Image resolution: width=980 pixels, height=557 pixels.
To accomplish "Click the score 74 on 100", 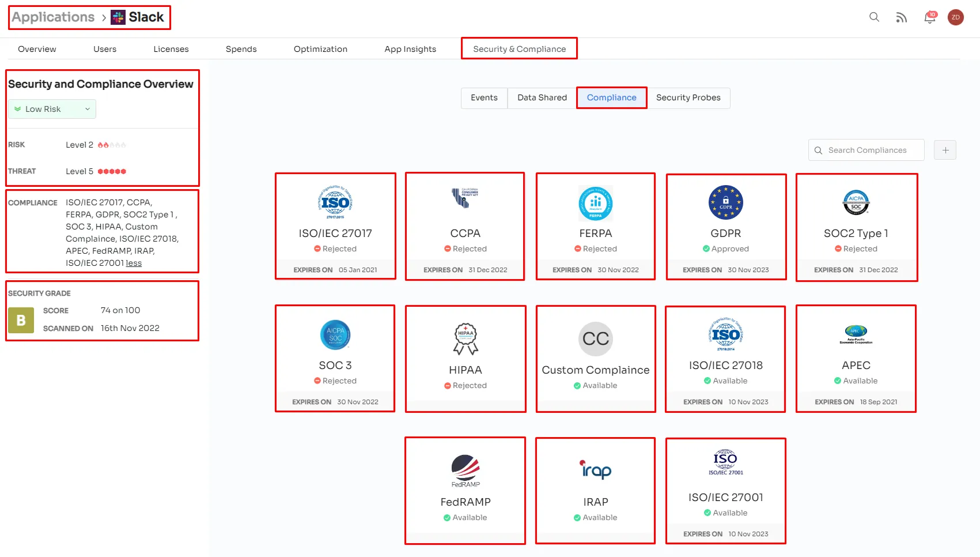I will (x=120, y=310).
